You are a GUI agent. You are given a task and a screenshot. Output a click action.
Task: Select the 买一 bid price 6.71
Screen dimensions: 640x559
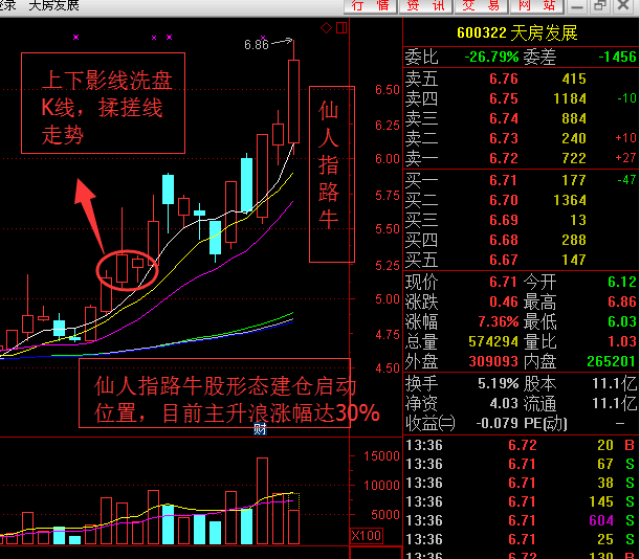pos(504,180)
